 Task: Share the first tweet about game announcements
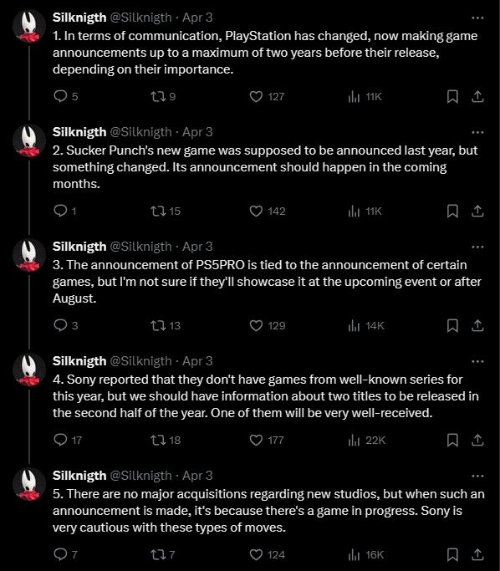[x=477, y=97]
